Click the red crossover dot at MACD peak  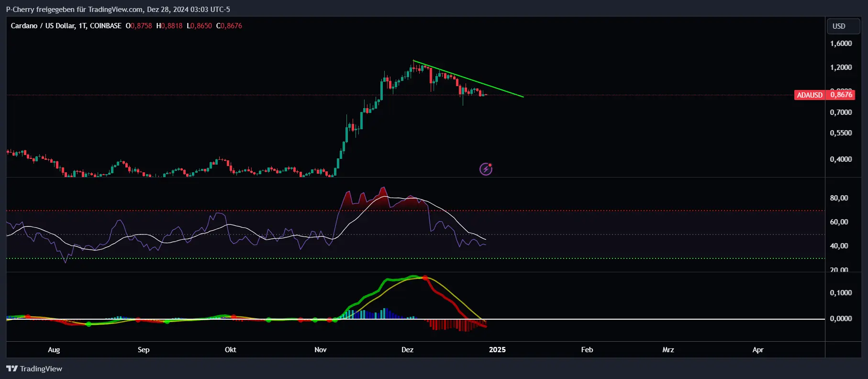point(425,278)
